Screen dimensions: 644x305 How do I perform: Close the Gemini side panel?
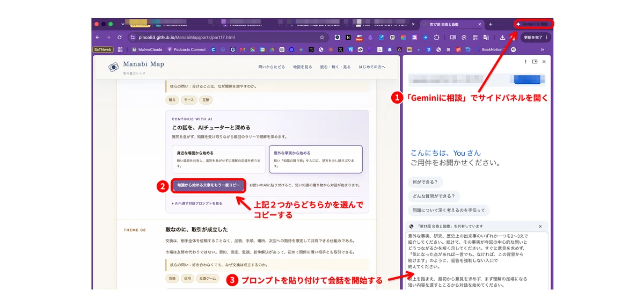544,62
